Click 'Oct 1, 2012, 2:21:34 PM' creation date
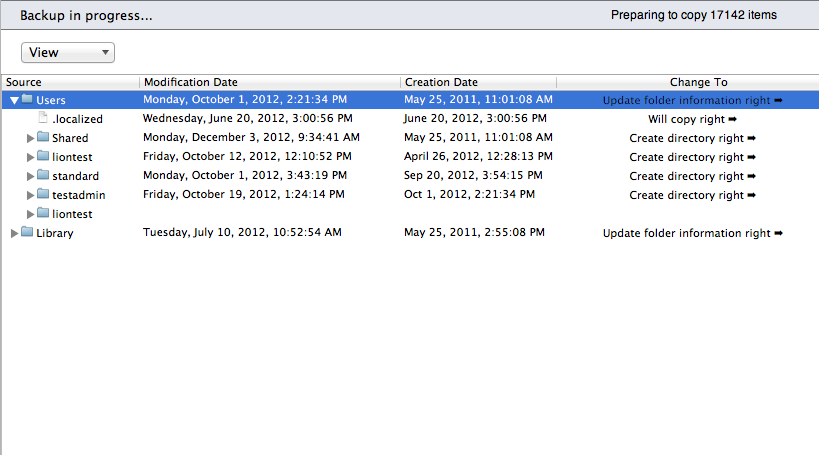This screenshot has height=455, width=819. (469, 194)
